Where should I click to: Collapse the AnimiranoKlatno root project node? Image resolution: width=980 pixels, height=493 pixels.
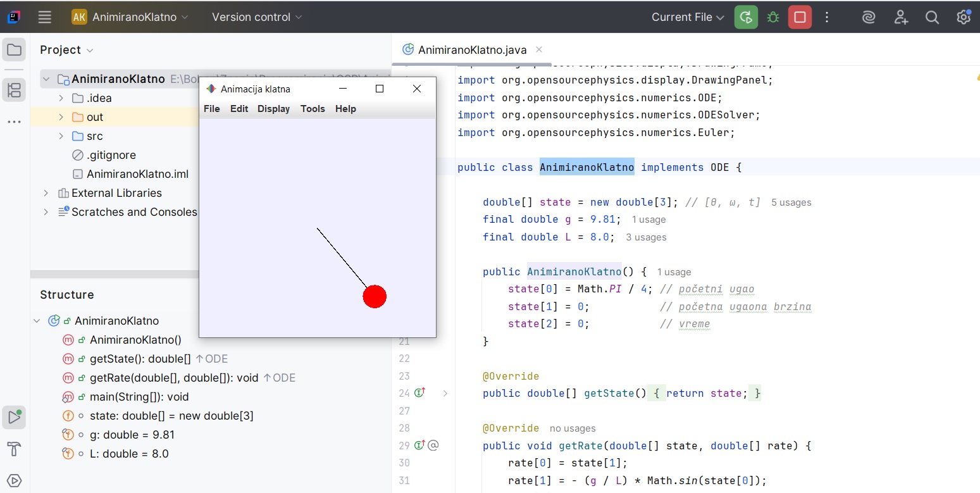(x=46, y=79)
